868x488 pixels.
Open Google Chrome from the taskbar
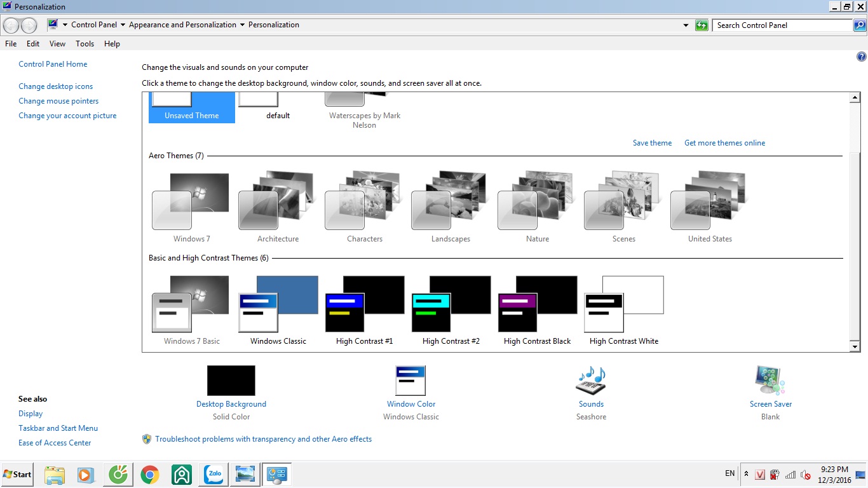click(150, 475)
